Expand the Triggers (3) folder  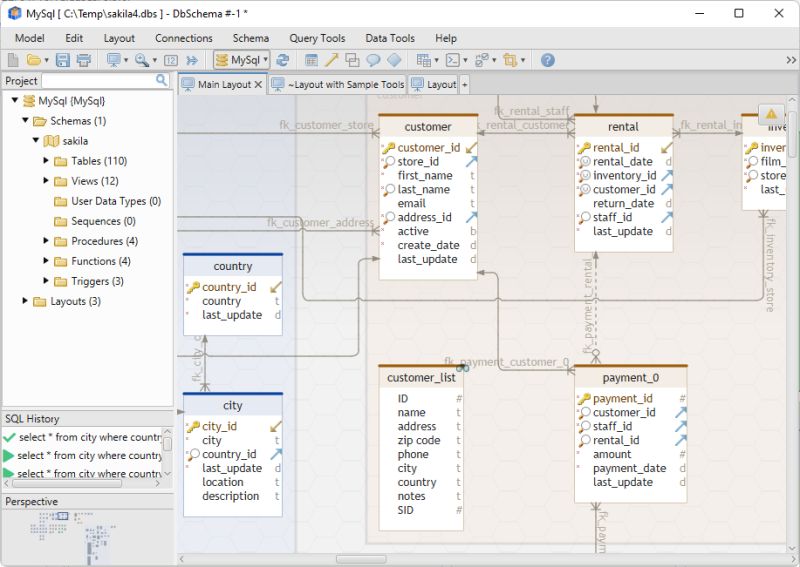pyautogui.click(x=46, y=281)
